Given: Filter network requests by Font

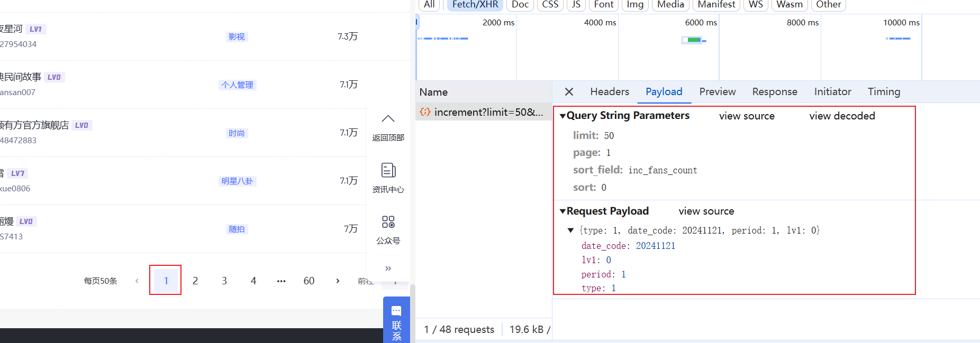Looking at the screenshot, I should click(604, 5).
